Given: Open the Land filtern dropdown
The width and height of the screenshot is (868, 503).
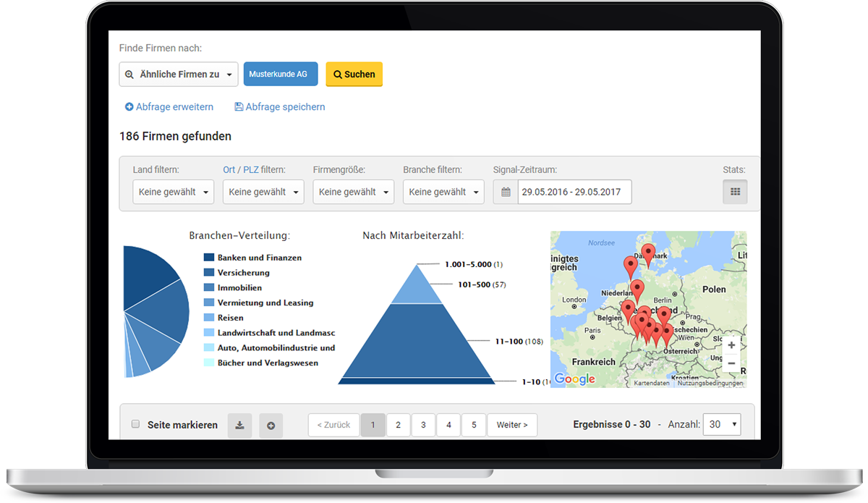Looking at the screenshot, I should pyautogui.click(x=174, y=193).
